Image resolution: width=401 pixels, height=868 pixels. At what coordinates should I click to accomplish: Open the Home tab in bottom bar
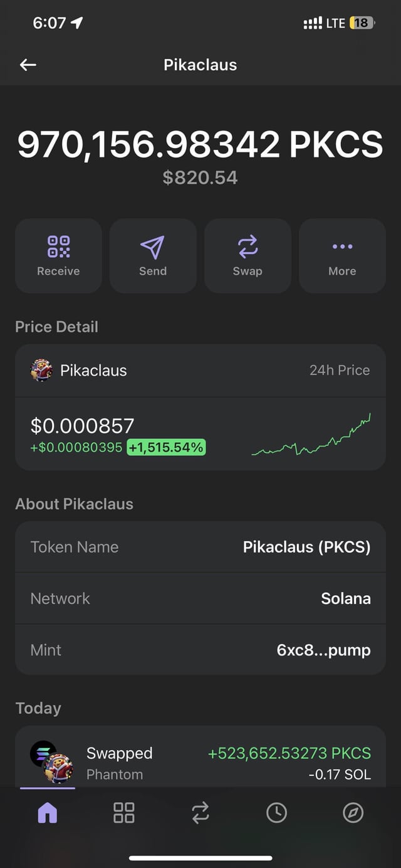click(48, 813)
